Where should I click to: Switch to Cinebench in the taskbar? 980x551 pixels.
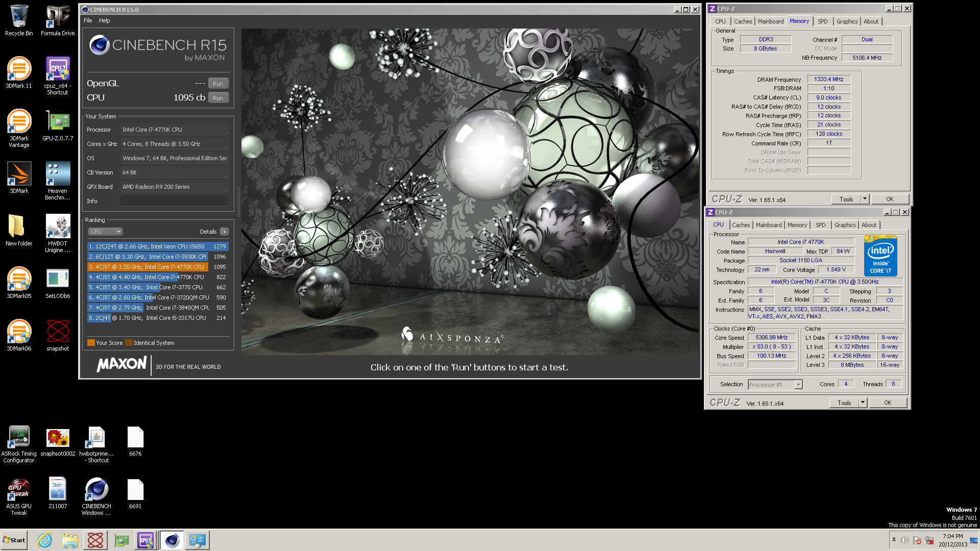pos(172,540)
